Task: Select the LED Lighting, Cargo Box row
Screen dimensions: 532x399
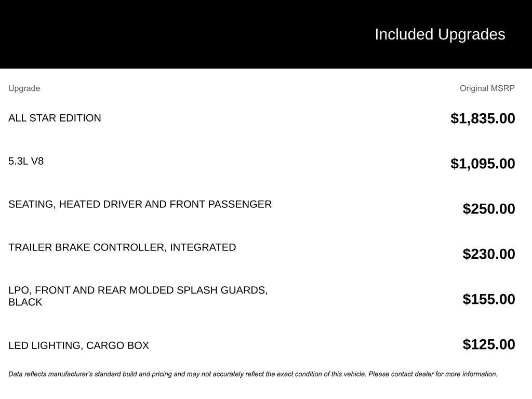Action: click(262, 345)
